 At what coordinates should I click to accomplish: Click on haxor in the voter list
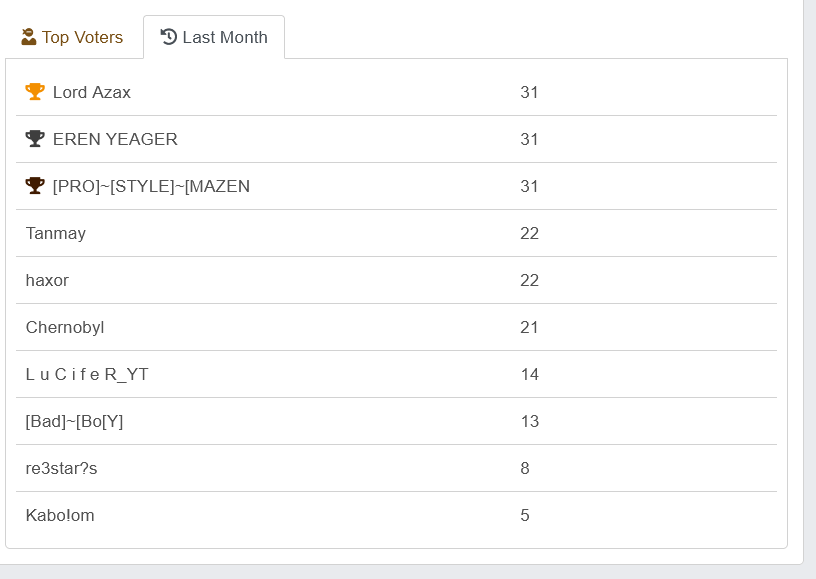click(x=47, y=281)
